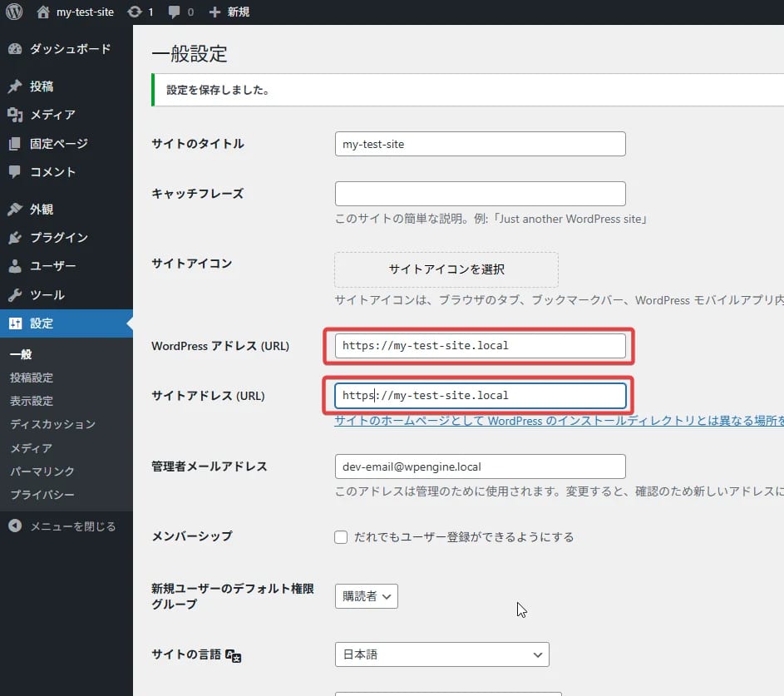Open the サイトの言語 dropdown
784x696 pixels.
[x=441, y=654]
